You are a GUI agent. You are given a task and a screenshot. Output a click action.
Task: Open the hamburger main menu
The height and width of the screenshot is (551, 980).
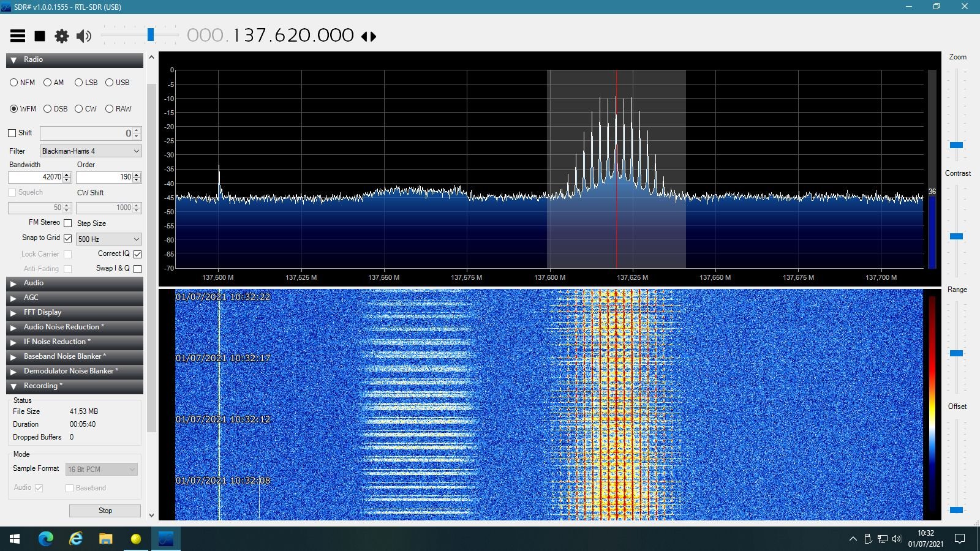click(18, 36)
